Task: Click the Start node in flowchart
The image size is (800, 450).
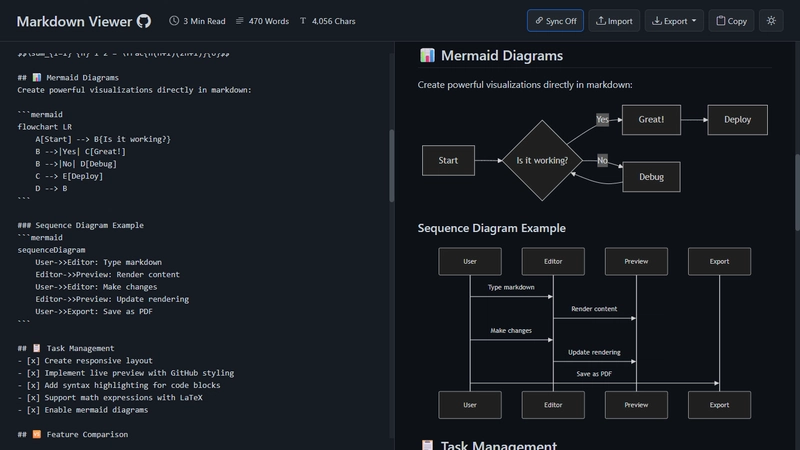Action: click(x=448, y=160)
